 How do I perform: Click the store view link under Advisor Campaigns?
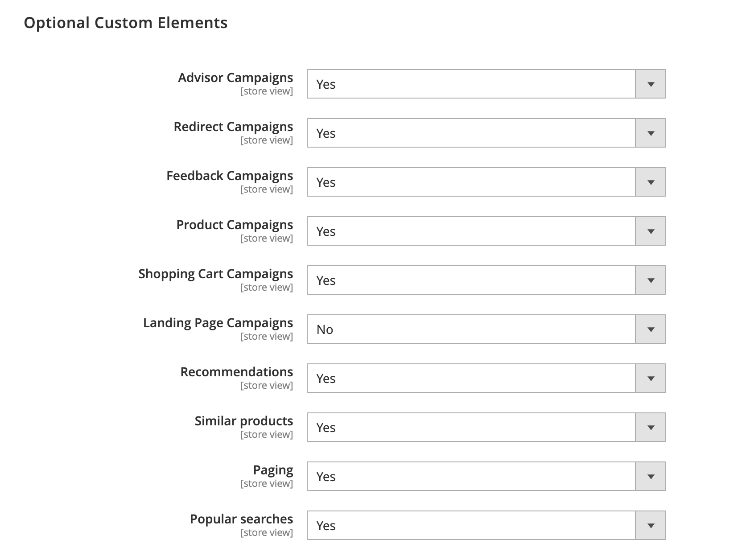tap(267, 91)
